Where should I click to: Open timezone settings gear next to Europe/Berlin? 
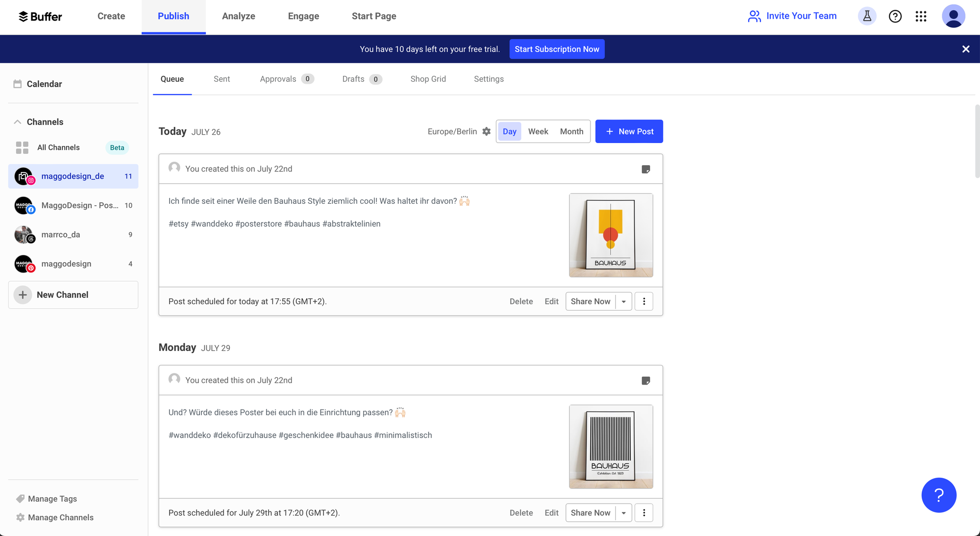click(x=486, y=131)
